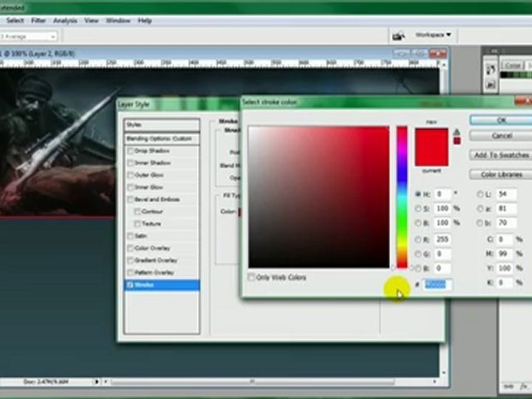
Task: Click the M value field showing 99
Action: pyautogui.click(x=504, y=254)
